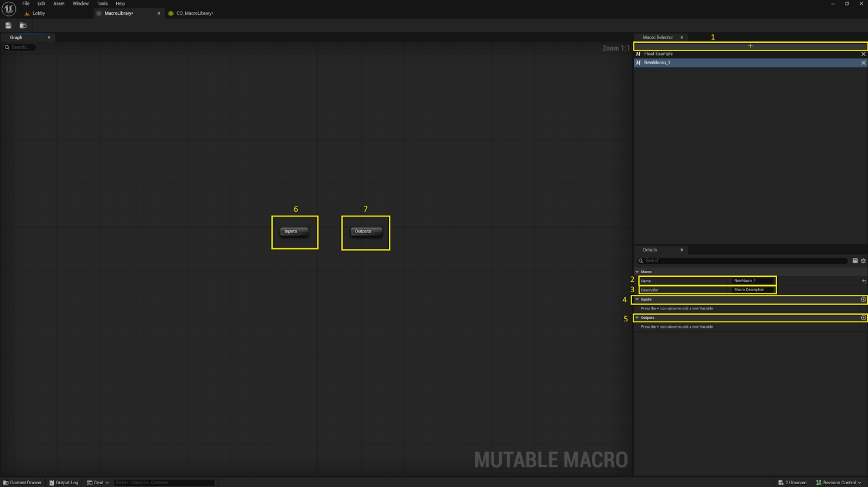Open the Window menu

coord(80,4)
